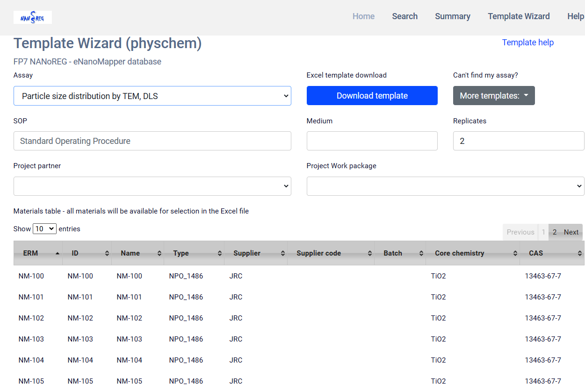Viewport: 585px width, 392px height.
Task: Click CAS 13463-67-7 in NM-105 row
Action: [543, 381]
